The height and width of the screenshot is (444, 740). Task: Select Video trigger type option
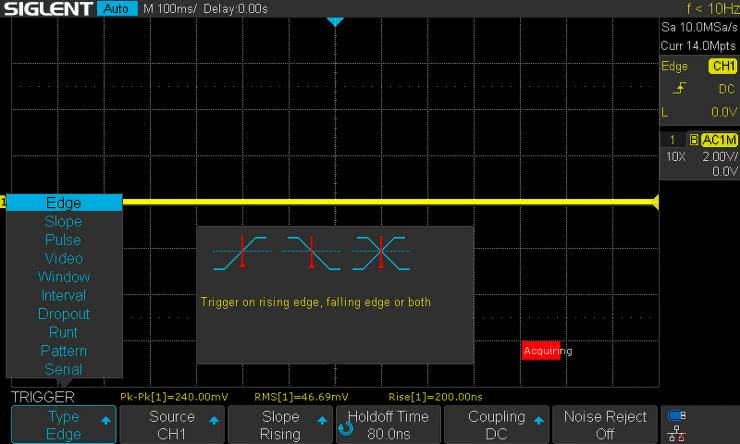pos(63,258)
